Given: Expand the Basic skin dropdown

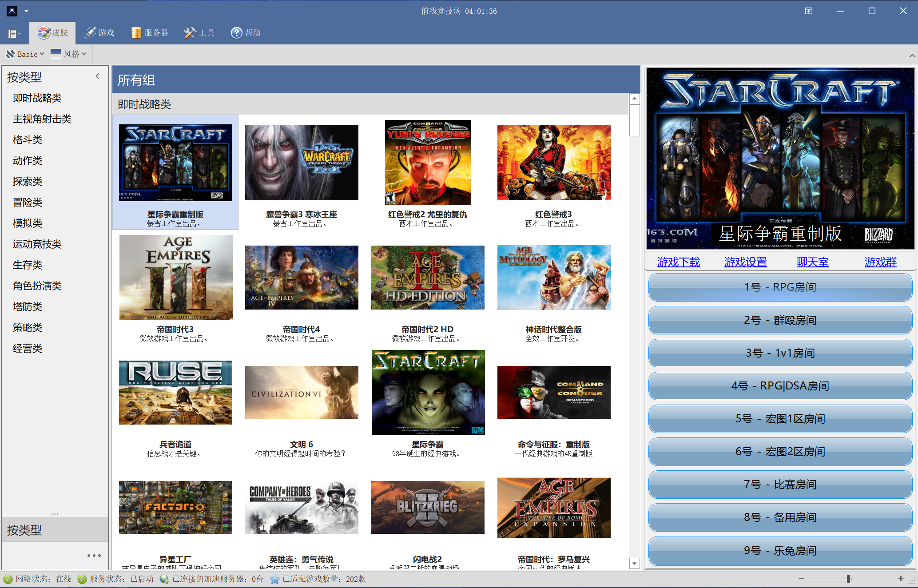Looking at the screenshot, I should 25,54.
